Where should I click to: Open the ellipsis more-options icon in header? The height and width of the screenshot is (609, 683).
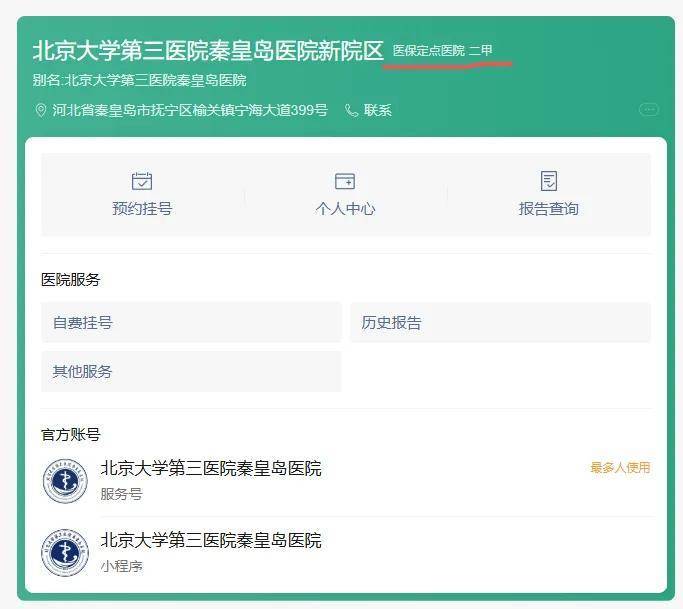pyautogui.click(x=648, y=110)
